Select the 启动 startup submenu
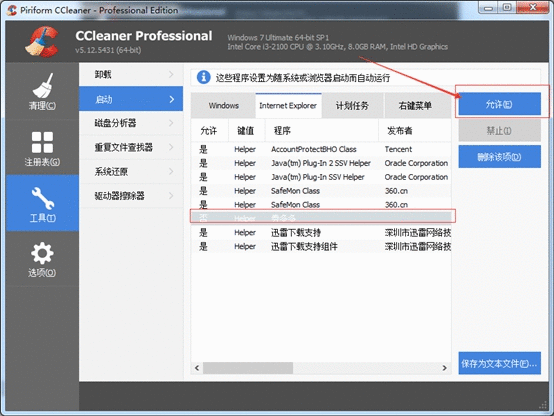The width and height of the screenshot is (554, 416). (131, 99)
